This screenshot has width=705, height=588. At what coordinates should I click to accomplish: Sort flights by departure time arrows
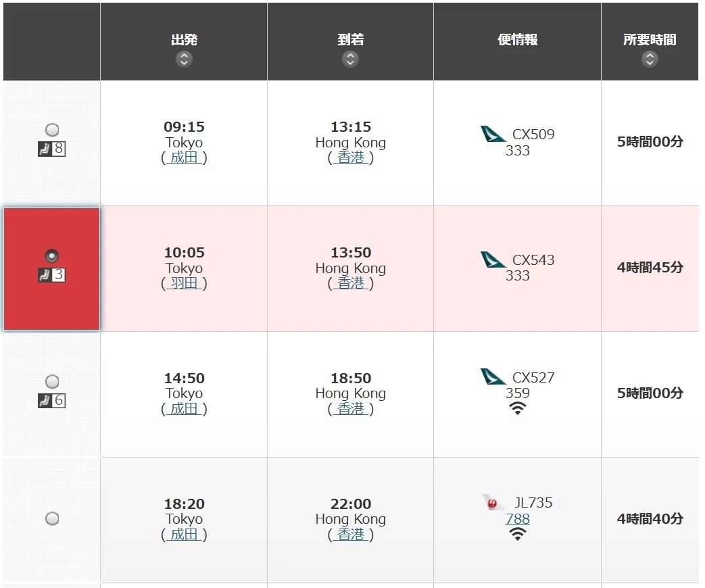pyautogui.click(x=184, y=59)
